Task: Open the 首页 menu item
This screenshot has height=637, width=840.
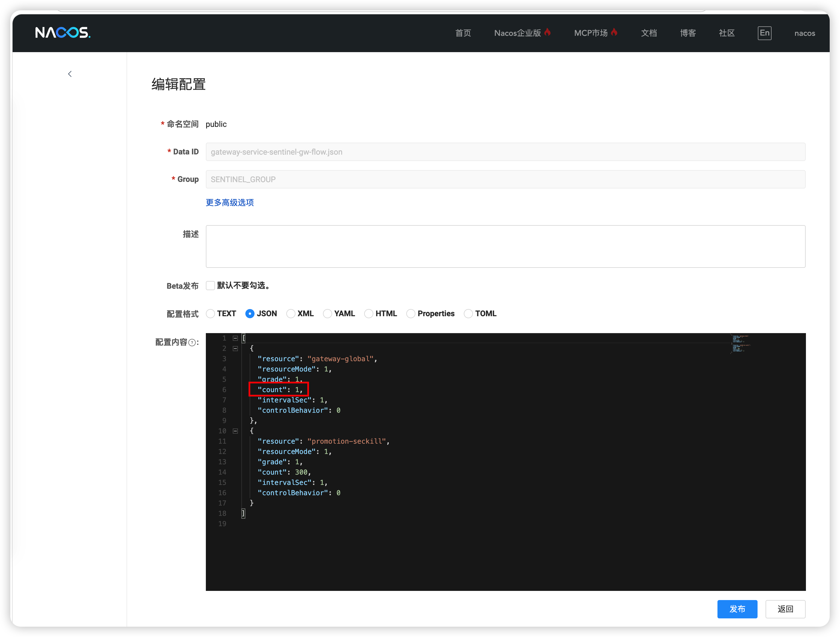Action: 463,33
